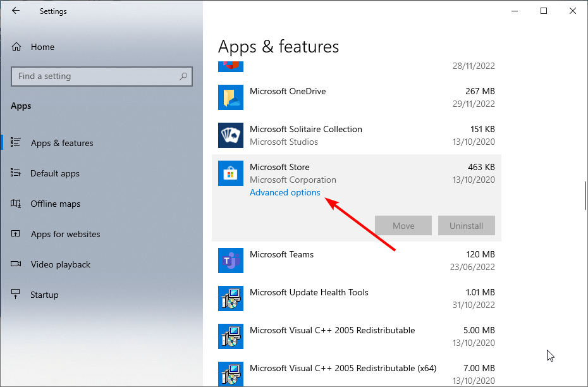
Task: Click the 23/06/2022 date for Teams
Action: point(472,267)
